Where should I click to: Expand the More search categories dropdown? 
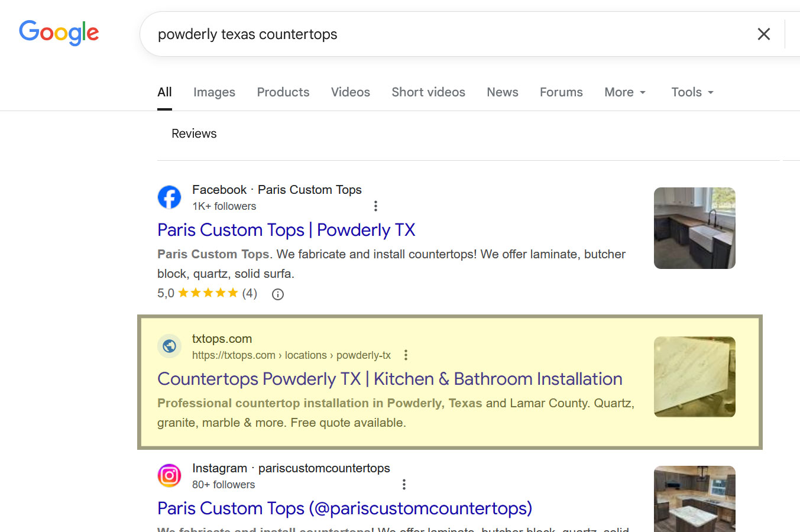(624, 92)
